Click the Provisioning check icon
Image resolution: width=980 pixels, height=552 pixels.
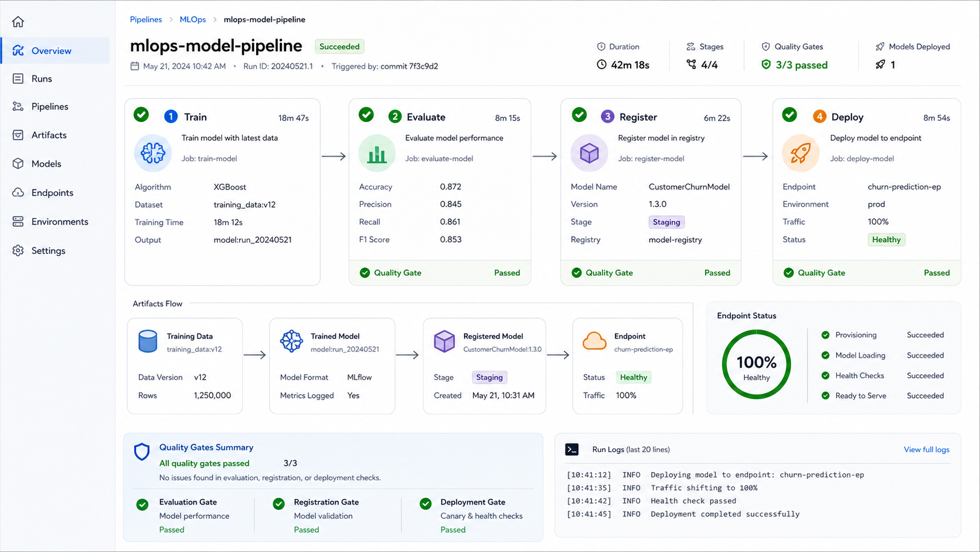(825, 335)
